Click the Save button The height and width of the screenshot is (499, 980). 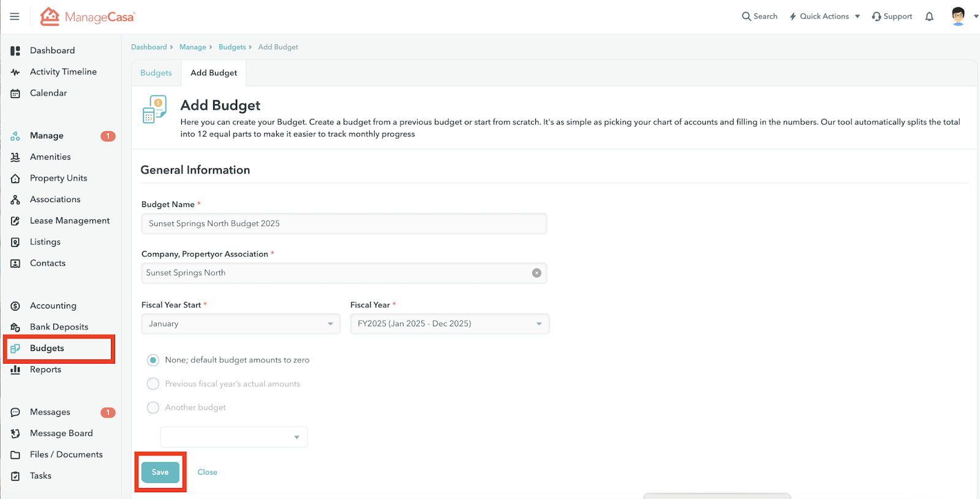point(160,472)
